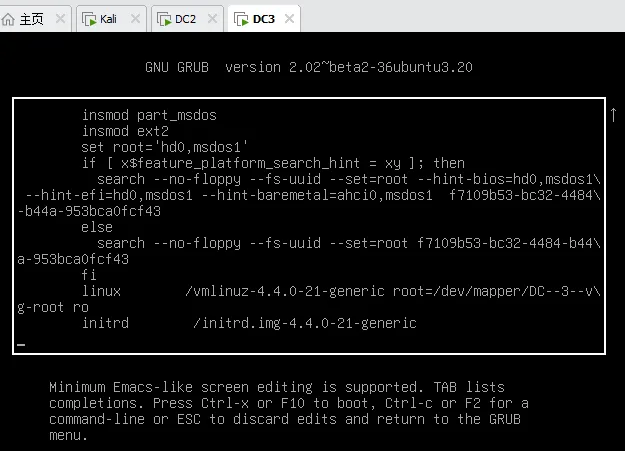Click the 'if [ x$feature_platform_search_hint' line
Viewport: 625px width, 451px height.
[x=273, y=163]
